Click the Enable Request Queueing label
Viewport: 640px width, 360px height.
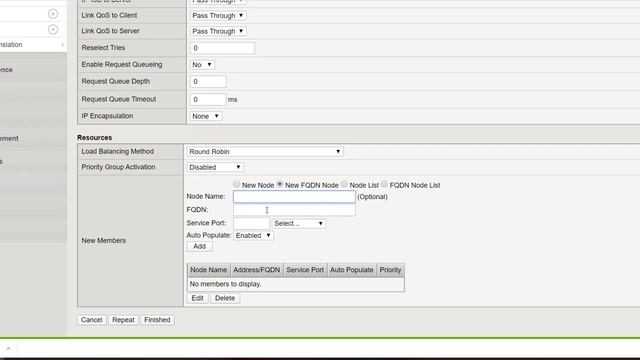pos(122,64)
